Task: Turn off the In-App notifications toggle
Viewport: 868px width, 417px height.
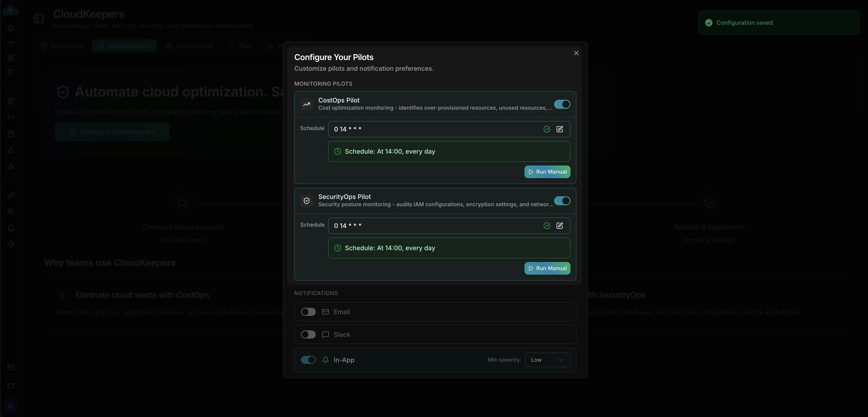Action: (308, 360)
